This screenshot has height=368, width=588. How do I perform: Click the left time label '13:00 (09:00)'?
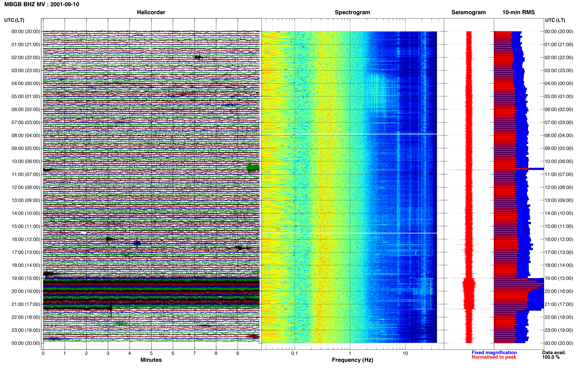[x=26, y=200]
